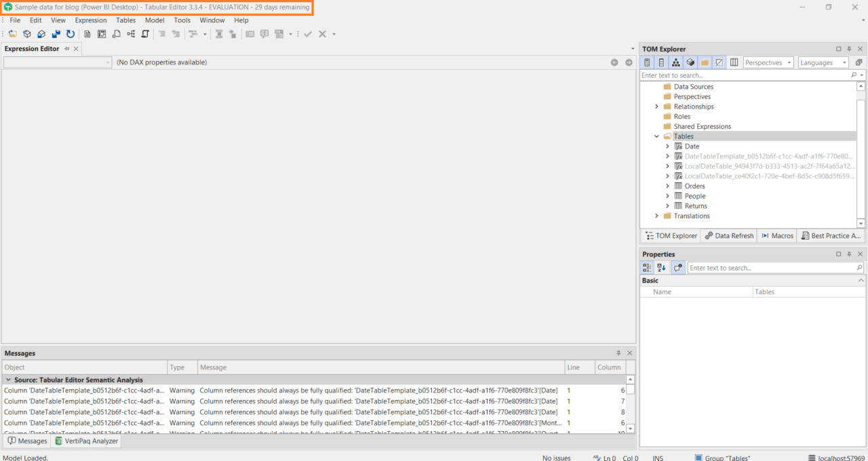Cancel the expression with the X icon
Screen dimensions: 868x461
click(x=322, y=34)
